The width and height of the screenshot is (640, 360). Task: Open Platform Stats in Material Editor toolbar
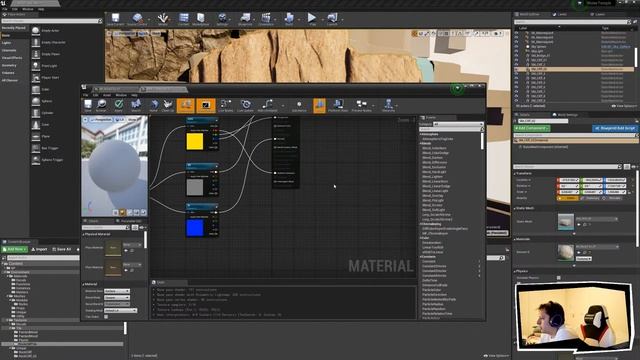tap(338, 105)
